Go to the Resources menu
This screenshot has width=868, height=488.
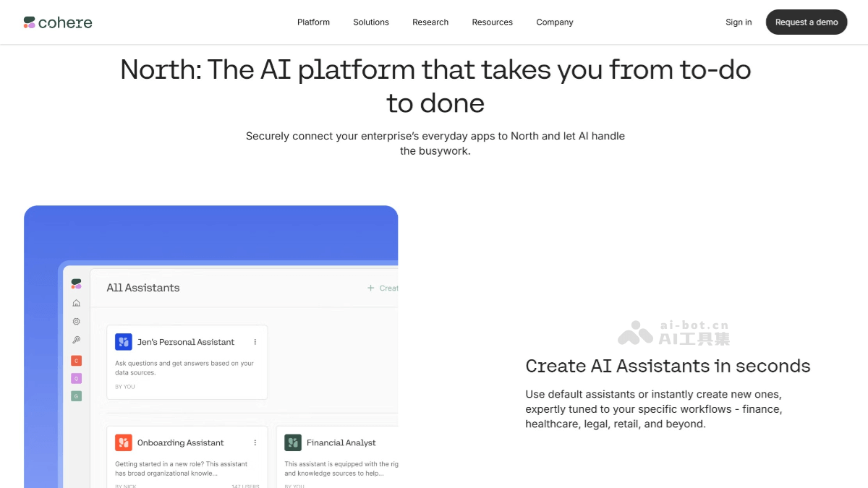[x=492, y=22]
